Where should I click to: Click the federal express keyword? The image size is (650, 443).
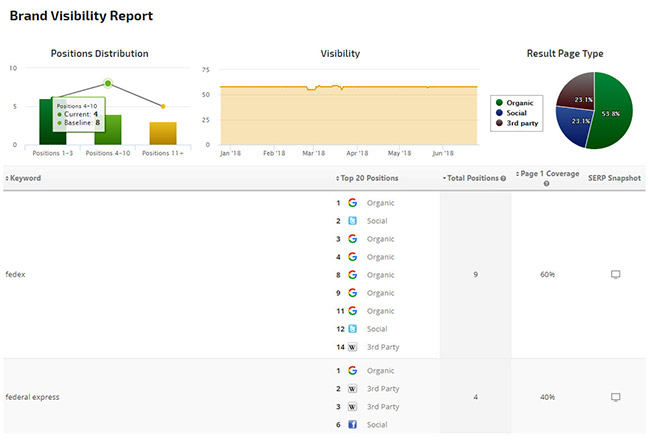pos(32,397)
